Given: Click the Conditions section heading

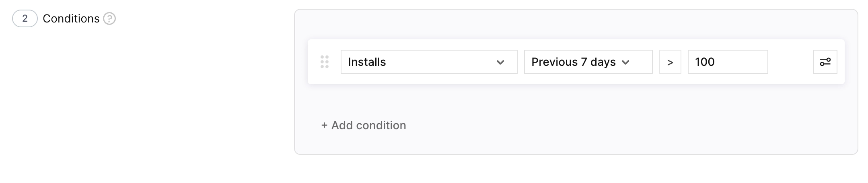Looking at the screenshot, I should (71, 18).
